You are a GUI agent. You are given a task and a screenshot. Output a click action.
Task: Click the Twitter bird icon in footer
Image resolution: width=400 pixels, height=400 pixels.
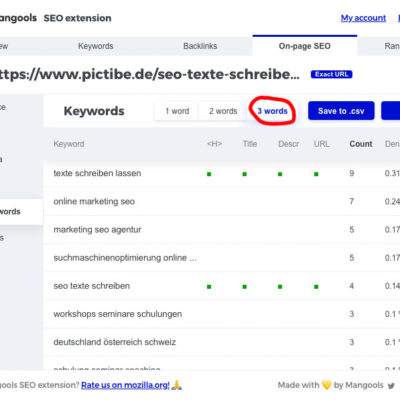coord(391,386)
